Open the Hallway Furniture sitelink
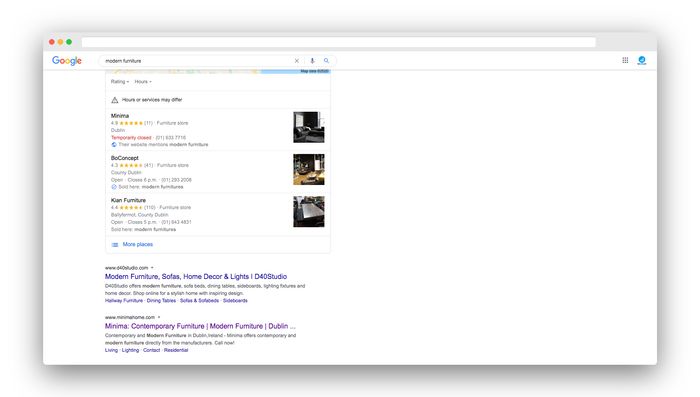 124,301
